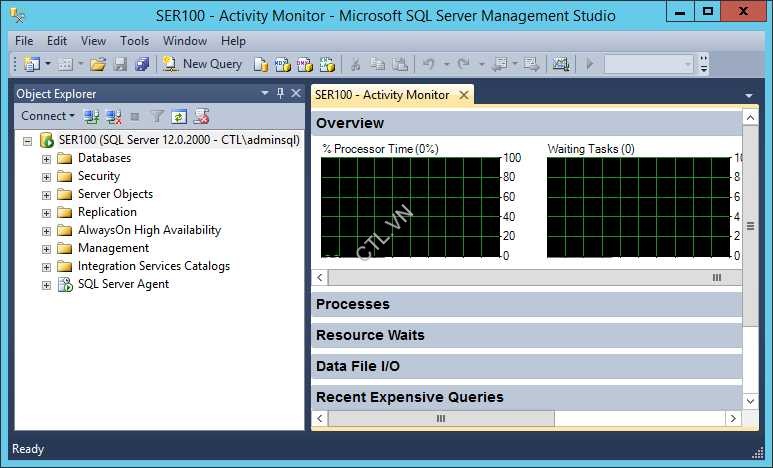Click the Overview graphs scroll-left arrow
Viewport: 773px width, 468px height.
[320, 277]
